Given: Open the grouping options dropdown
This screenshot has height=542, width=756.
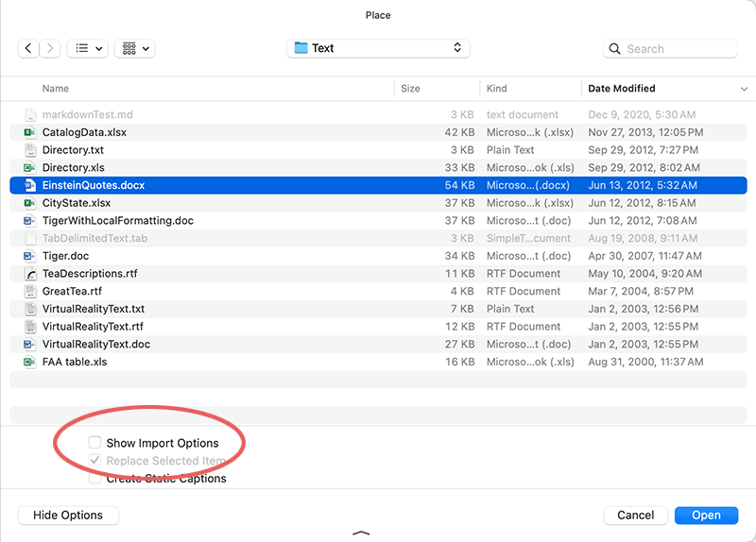Looking at the screenshot, I should coord(134,48).
